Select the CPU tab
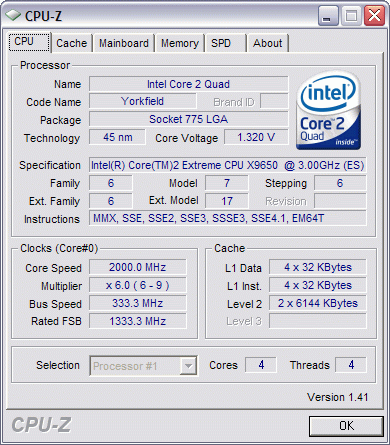 [29, 42]
